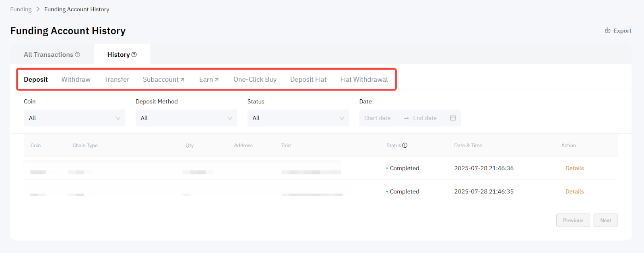This screenshot has height=253, width=644.
Task: Expand the Coin filter dropdown
Action: point(74,118)
